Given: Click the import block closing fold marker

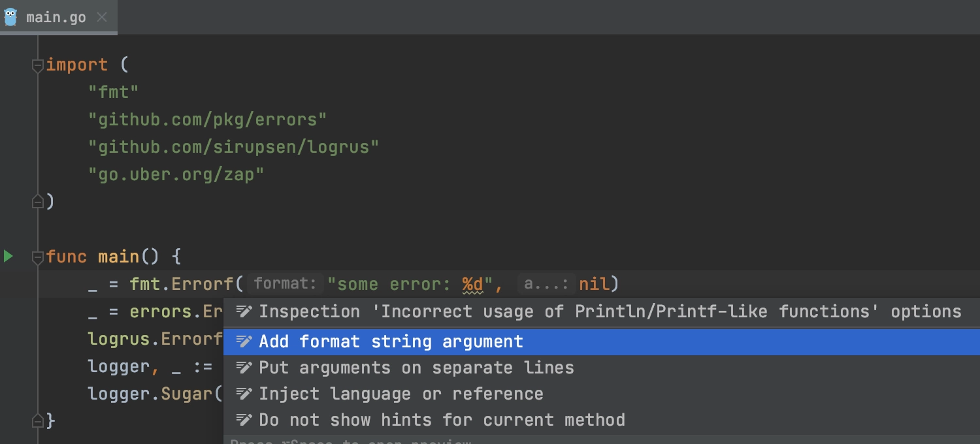Looking at the screenshot, I should (38, 202).
